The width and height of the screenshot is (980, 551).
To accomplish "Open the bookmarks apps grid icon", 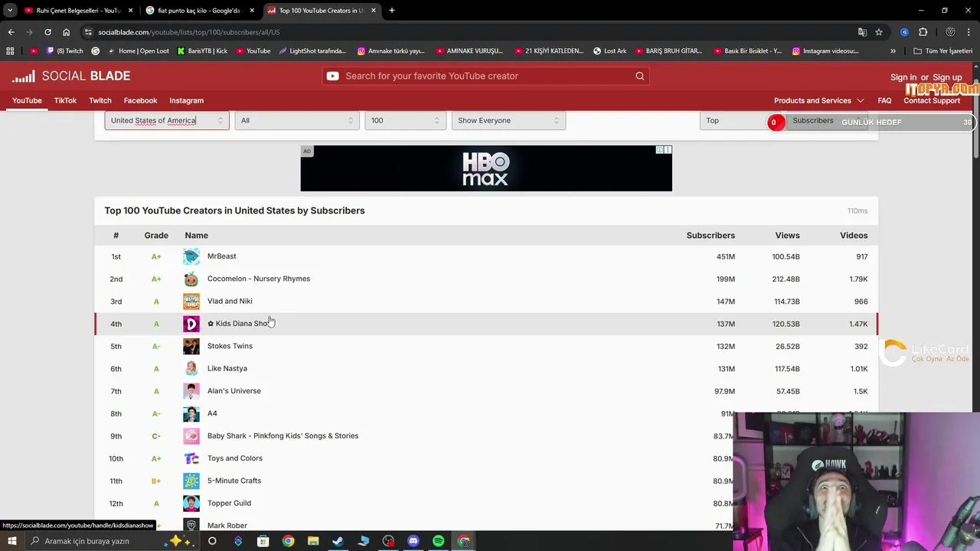I will [x=10, y=51].
